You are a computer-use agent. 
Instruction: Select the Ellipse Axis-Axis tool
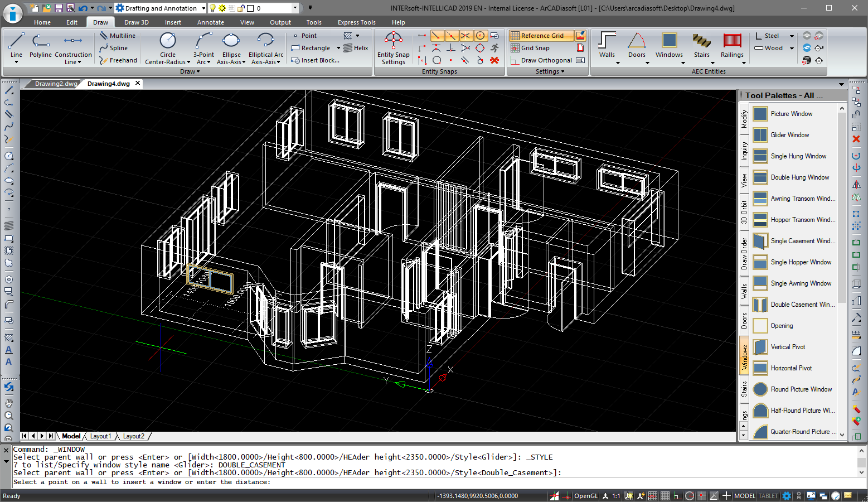(231, 48)
